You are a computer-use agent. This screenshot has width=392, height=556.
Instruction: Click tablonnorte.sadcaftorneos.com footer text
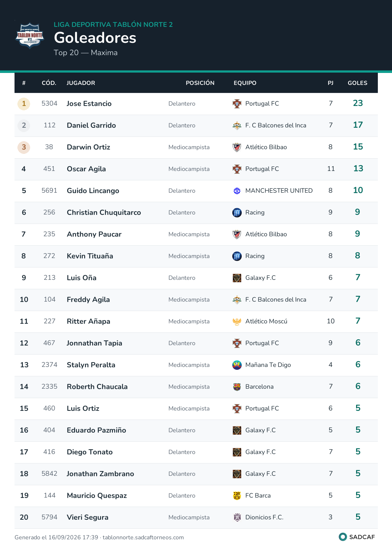[x=143, y=537]
